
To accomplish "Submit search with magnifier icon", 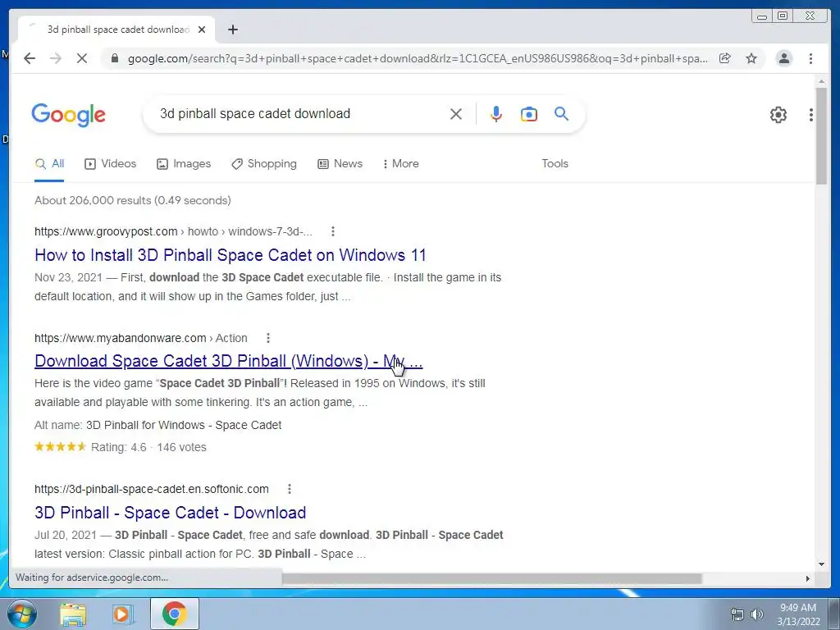I will click(561, 113).
